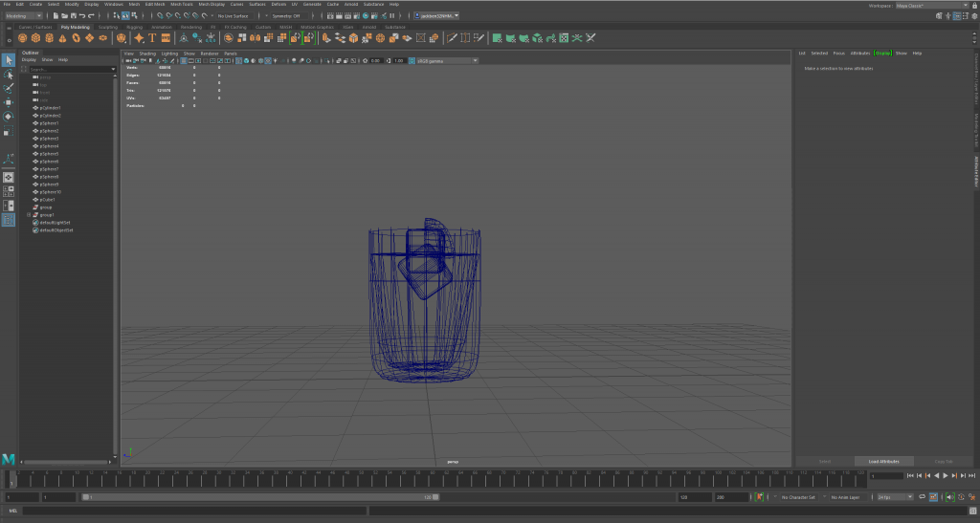980x523 pixels.
Task: Select the polygon sphere shelf icon
Action: click(x=25, y=38)
